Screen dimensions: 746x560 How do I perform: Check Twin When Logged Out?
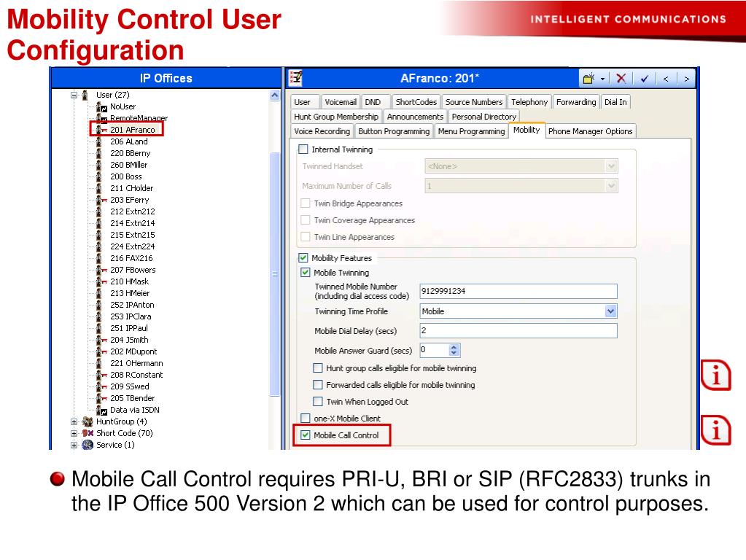click(x=318, y=402)
